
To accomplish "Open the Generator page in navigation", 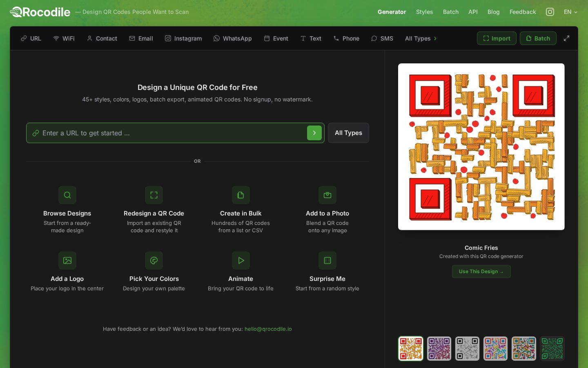I will 392,12.
